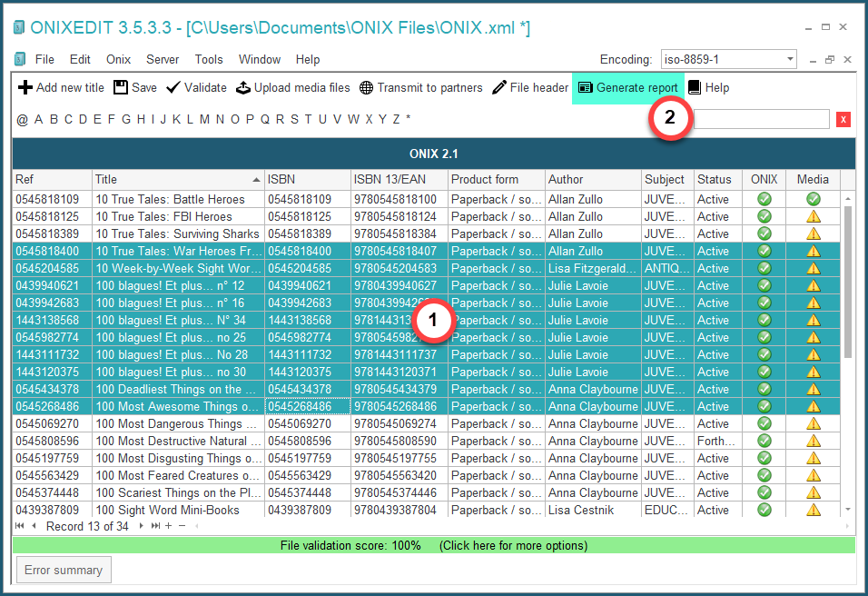Click the vertical scrollbar thumb
868x596 pixels.
pyautogui.click(x=848, y=282)
